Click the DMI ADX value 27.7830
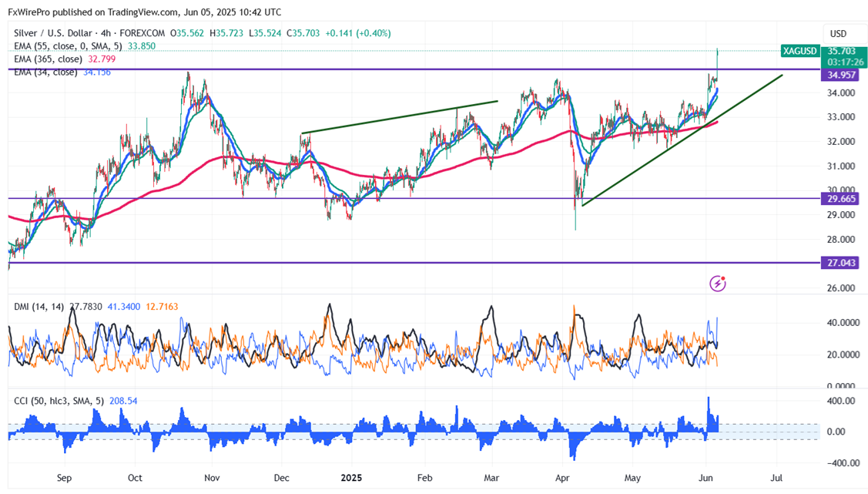Viewport: 868px width, 494px height. point(85,306)
